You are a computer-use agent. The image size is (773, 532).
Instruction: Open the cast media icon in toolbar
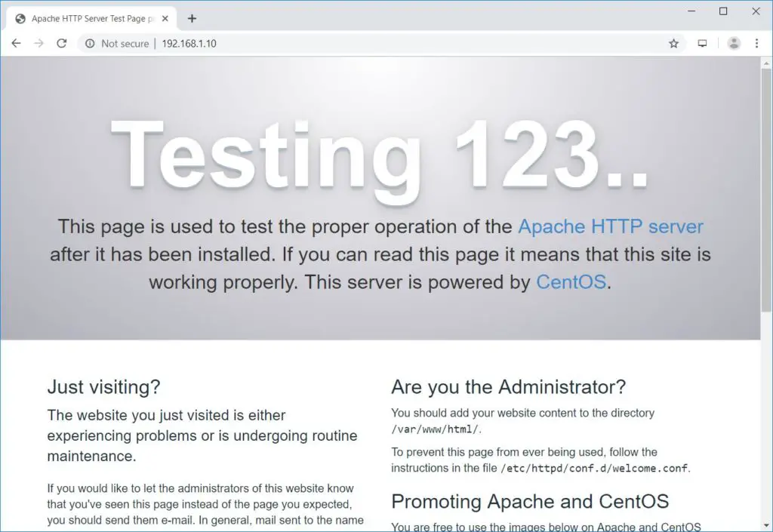click(x=702, y=43)
